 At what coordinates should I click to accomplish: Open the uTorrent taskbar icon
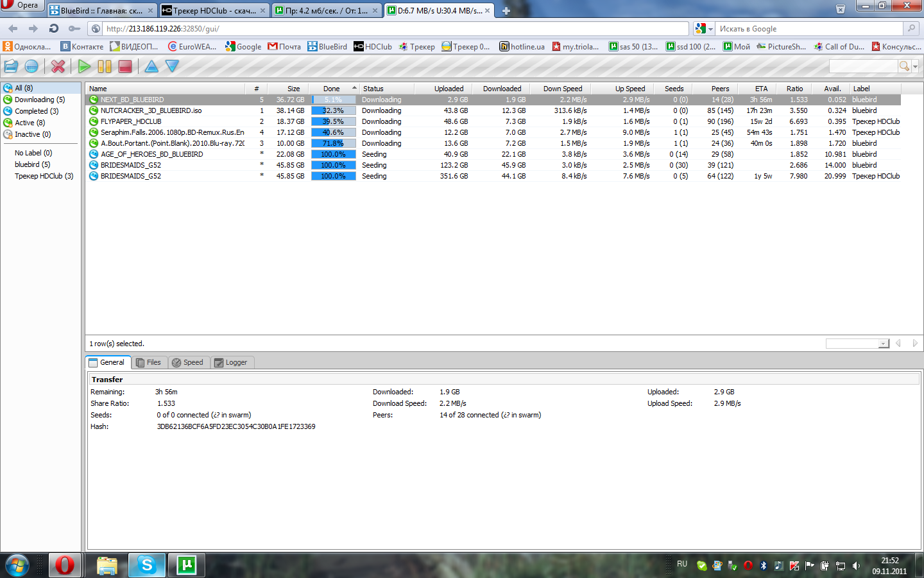pos(187,565)
